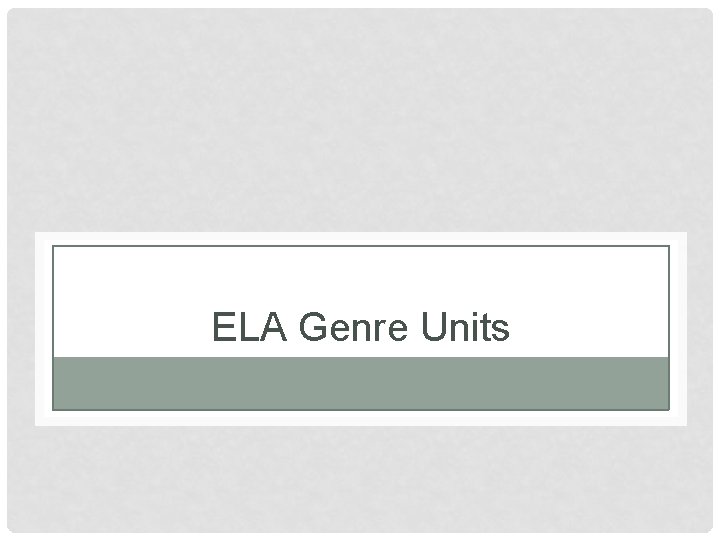This screenshot has height=540, width=720.
Task: Click the dark border line of the title box
Action: (361, 246)
